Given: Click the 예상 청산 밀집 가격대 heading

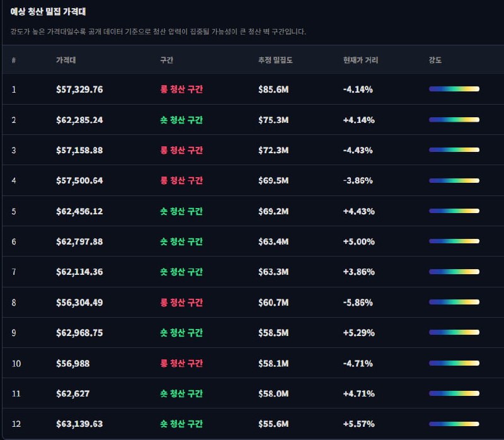Looking at the screenshot, I should pos(48,11).
